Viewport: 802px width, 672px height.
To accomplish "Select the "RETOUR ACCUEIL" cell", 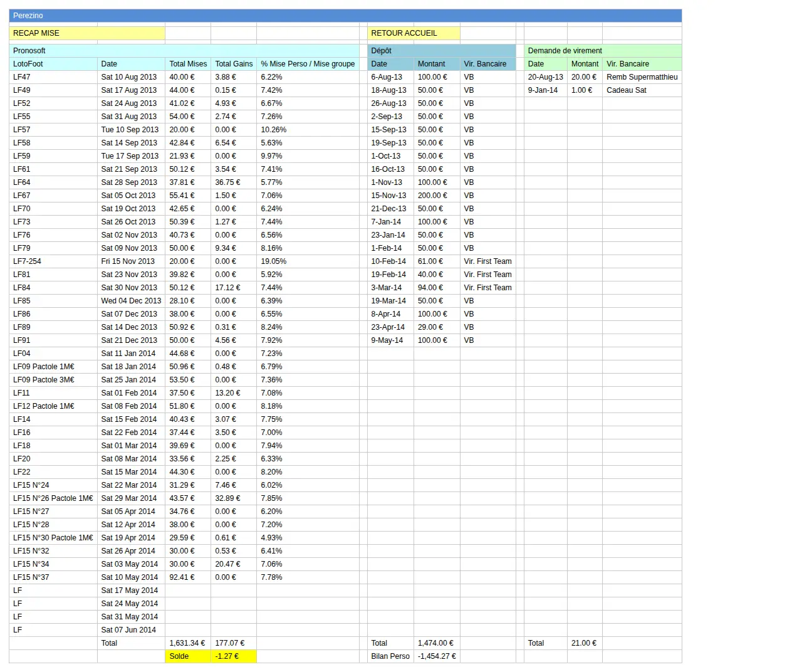I will 414,33.
